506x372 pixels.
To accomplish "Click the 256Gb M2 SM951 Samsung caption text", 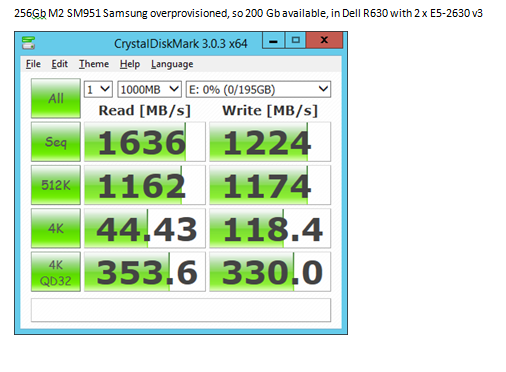I will tap(248, 13).
